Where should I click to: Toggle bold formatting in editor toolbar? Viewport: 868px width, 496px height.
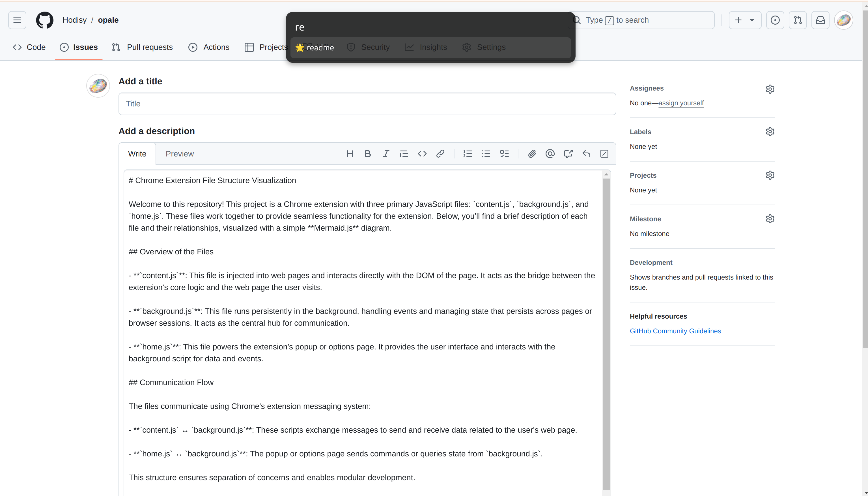[367, 154]
